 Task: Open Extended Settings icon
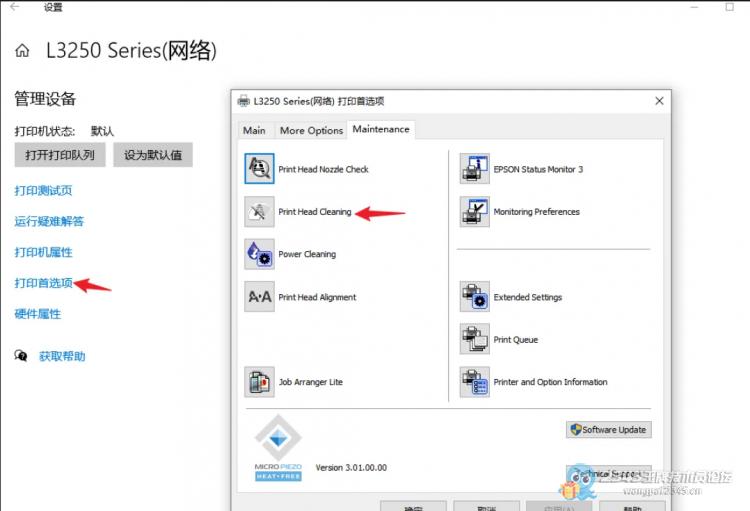point(474,297)
